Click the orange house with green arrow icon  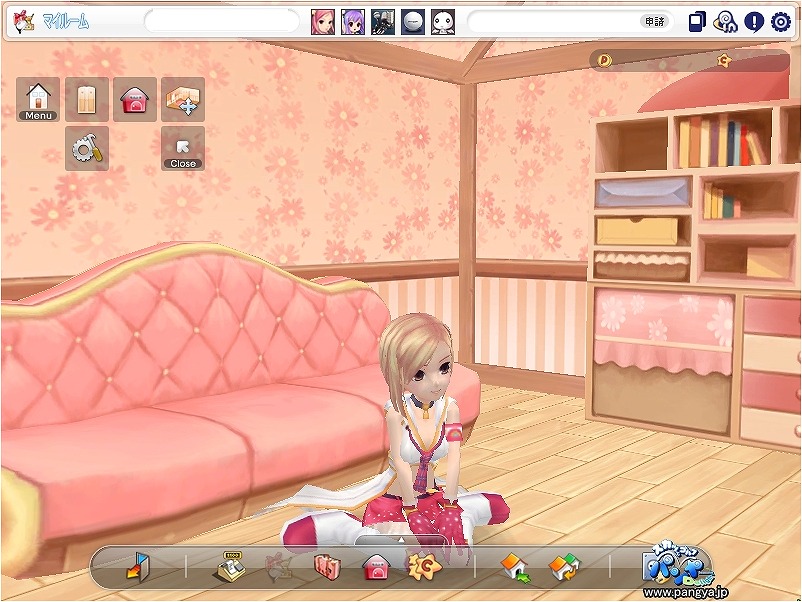pos(516,567)
